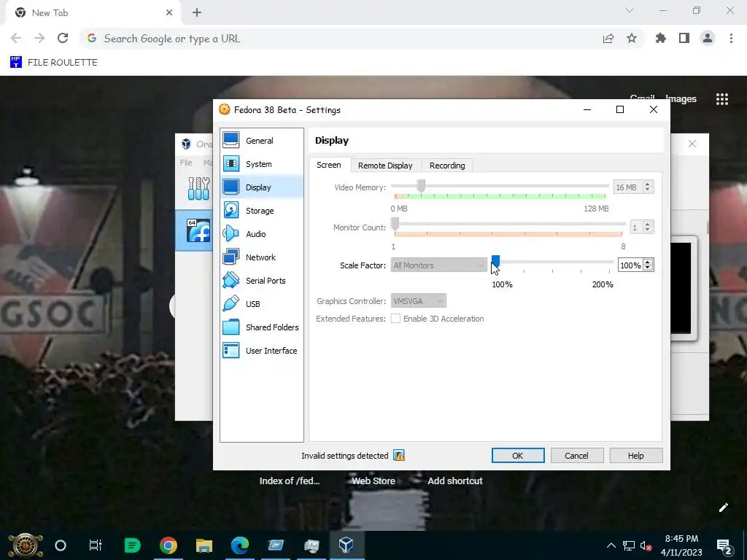This screenshot has width=747, height=560.
Task: Open the Graphics Controller dropdown
Action: (418, 301)
